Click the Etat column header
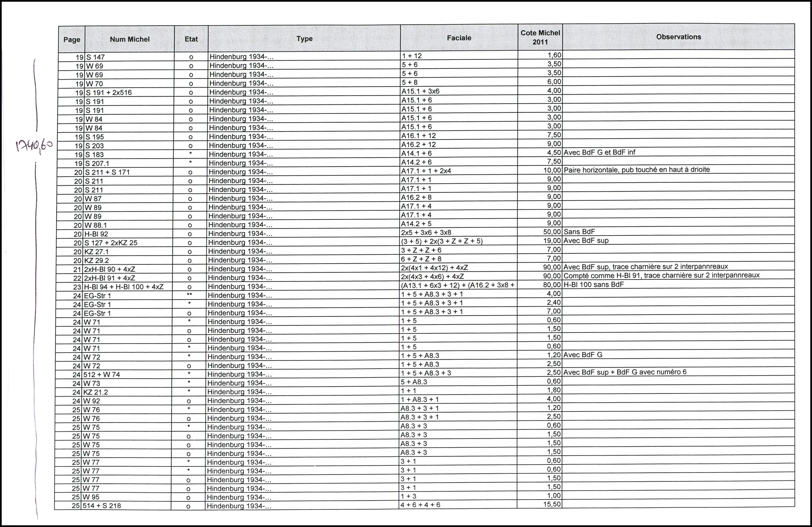Viewport: 812px width, 527px height. 191,39
